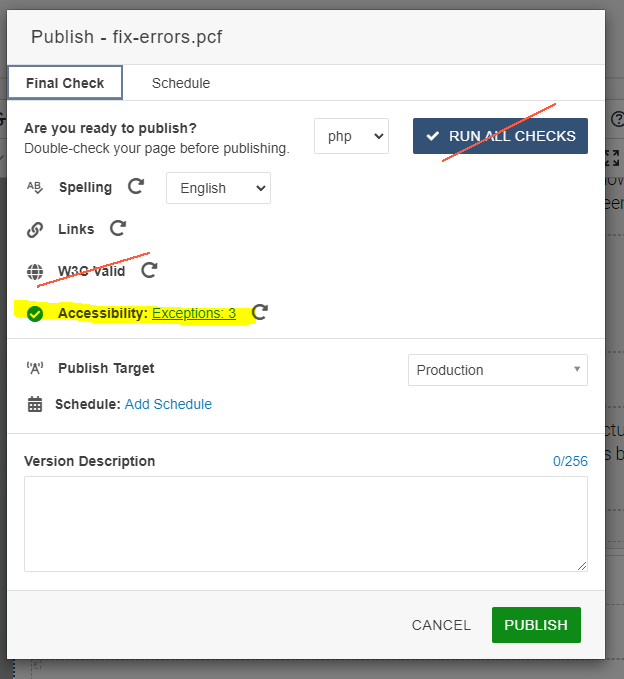Open the Exceptions: 3 accessibility link
Viewport: 624px width, 679px height.
(194, 313)
